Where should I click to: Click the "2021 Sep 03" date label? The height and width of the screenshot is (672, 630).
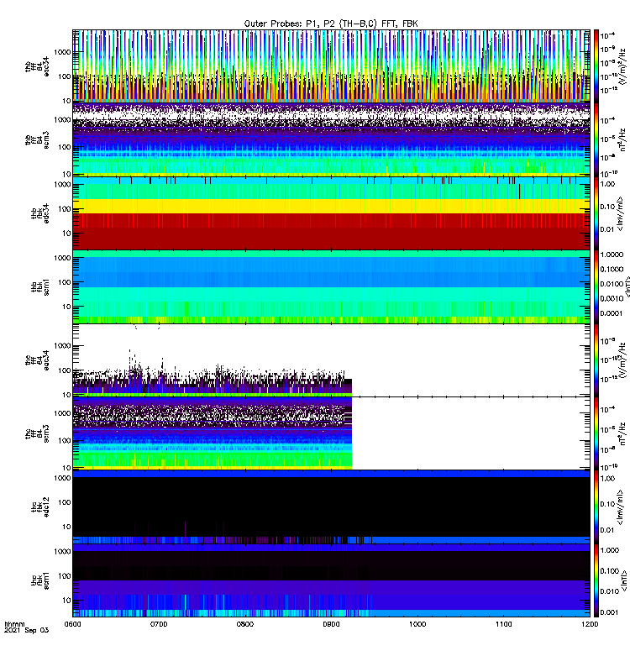point(27,631)
